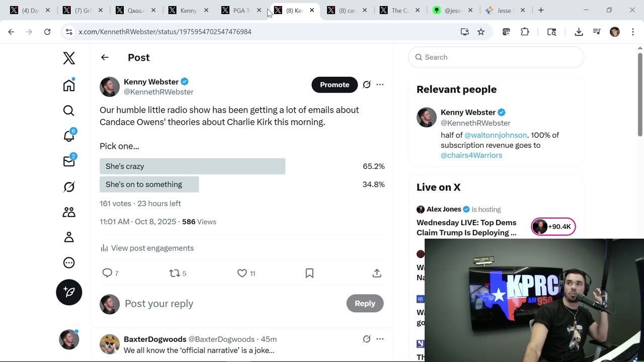Switch to the Jesse browser tab
The height and width of the screenshot is (362, 644).
click(x=504, y=10)
